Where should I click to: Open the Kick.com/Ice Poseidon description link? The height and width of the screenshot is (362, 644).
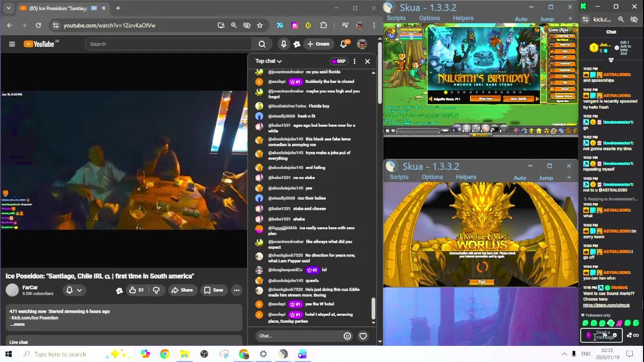[x=35, y=318]
